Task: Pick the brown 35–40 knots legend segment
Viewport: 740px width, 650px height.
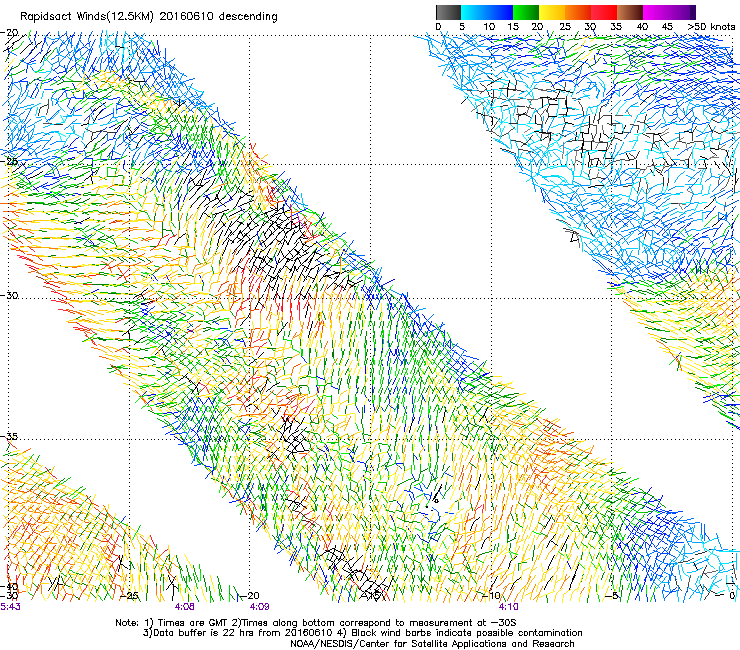Action: tap(630, 12)
